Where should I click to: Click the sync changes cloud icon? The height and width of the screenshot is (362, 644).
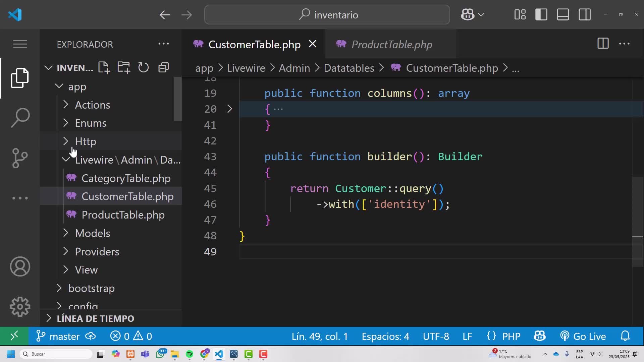pos(91,336)
